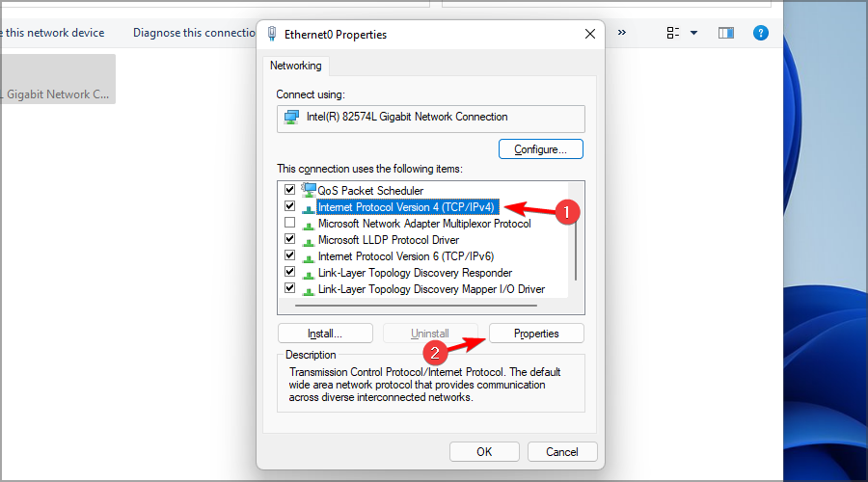This screenshot has width=868, height=482.
Task: Click the Link-Layer Topology Discovery Responder icon
Action: pyautogui.click(x=309, y=274)
